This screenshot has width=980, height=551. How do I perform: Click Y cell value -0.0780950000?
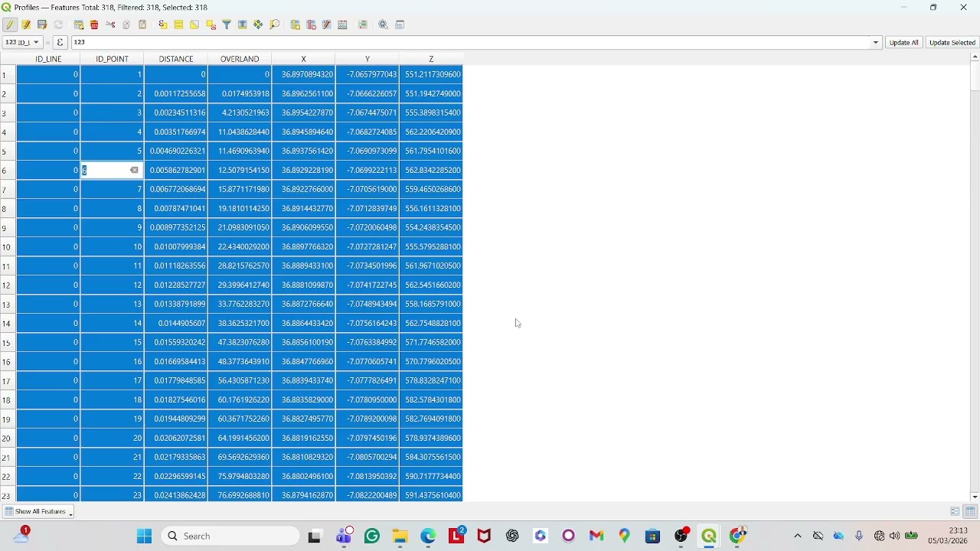click(x=367, y=399)
